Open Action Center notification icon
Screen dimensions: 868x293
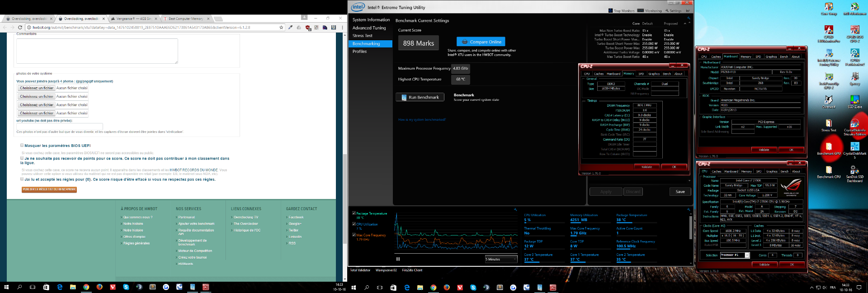tap(859, 287)
